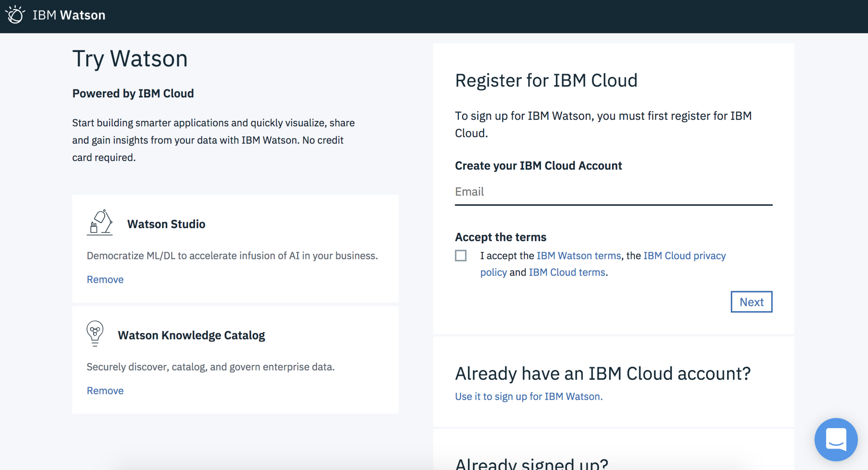Click the Email input field

(x=613, y=192)
